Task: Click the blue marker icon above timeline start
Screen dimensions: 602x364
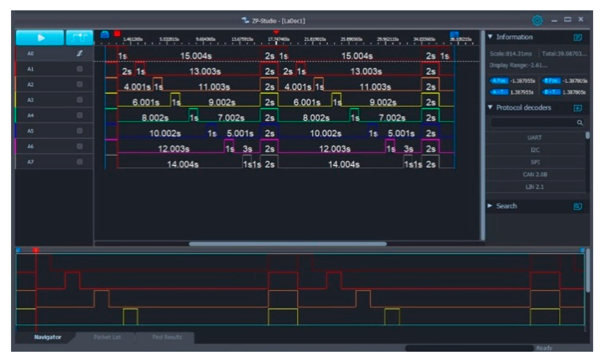Action: (105, 34)
